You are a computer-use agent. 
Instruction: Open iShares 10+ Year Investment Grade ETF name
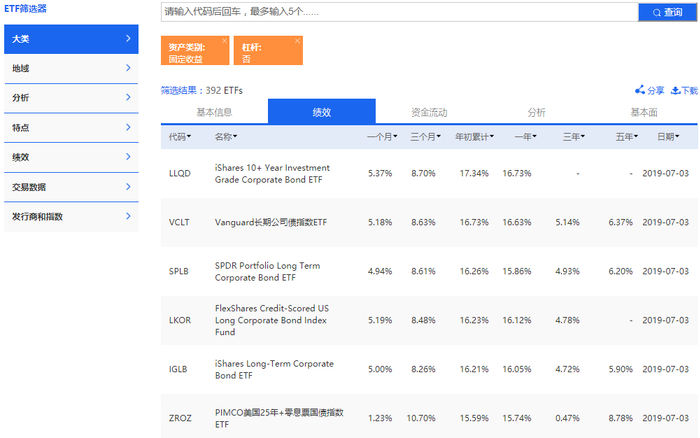272,174
